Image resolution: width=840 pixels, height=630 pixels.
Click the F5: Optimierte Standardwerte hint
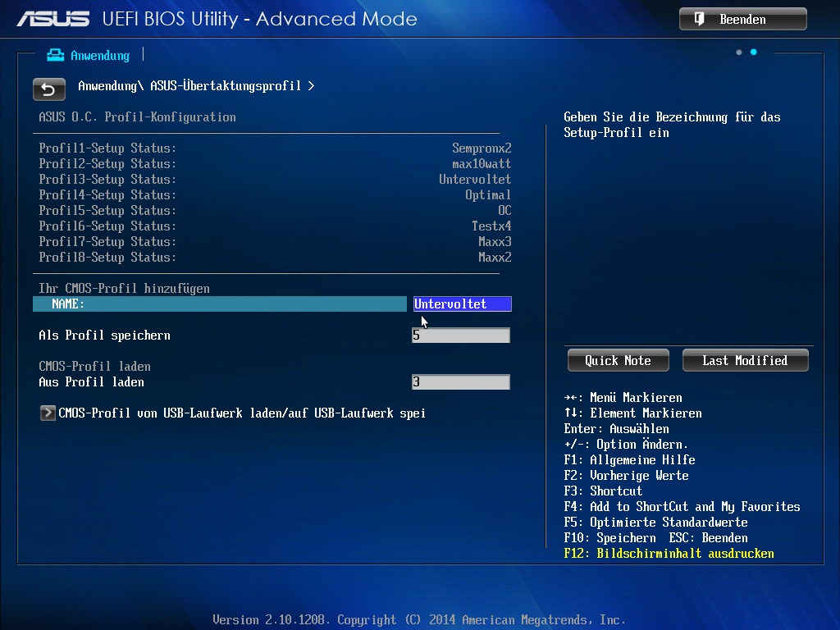(x=655, y=523)
